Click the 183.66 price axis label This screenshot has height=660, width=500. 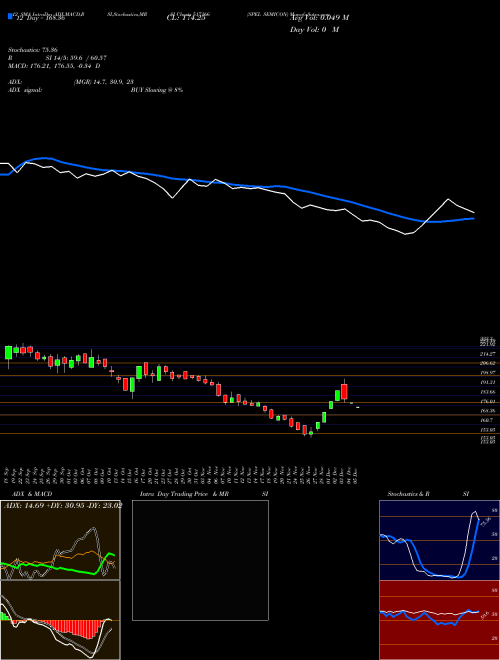pos(487,392)
